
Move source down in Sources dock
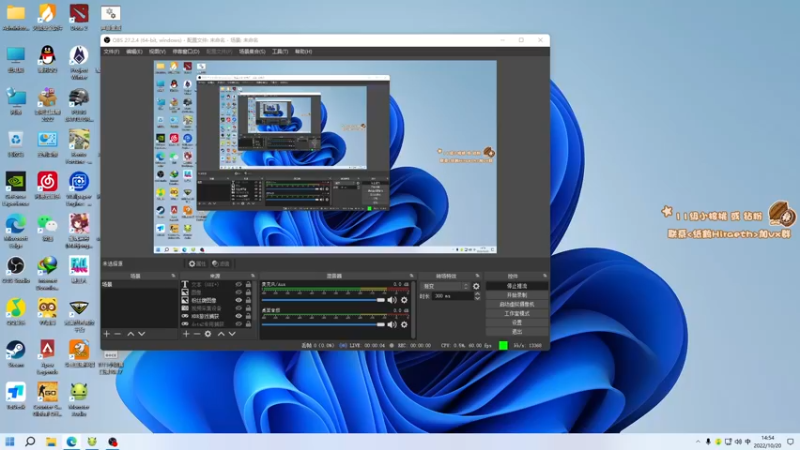[x=232, y=334]
